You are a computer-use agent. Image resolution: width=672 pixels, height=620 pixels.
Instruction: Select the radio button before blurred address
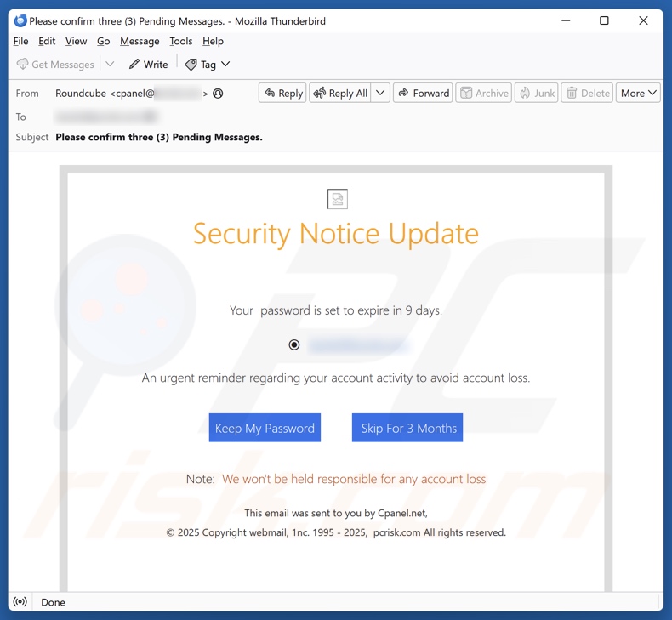[294, 344]
